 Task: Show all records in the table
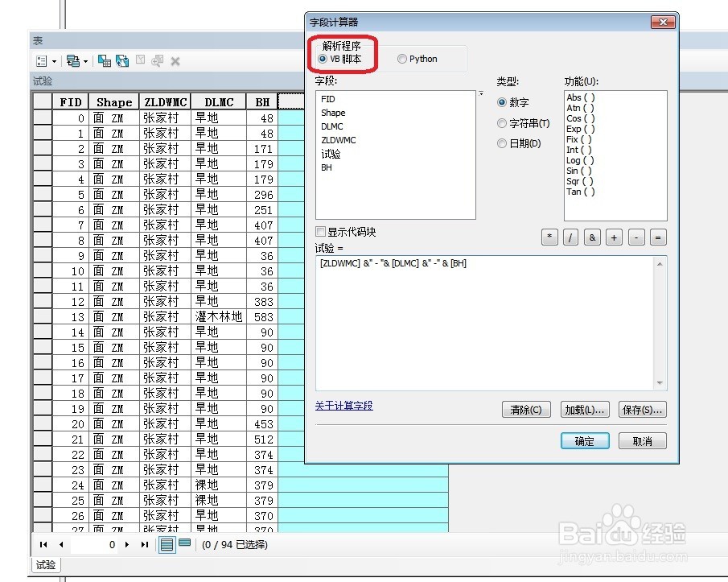tap(167, 544)
